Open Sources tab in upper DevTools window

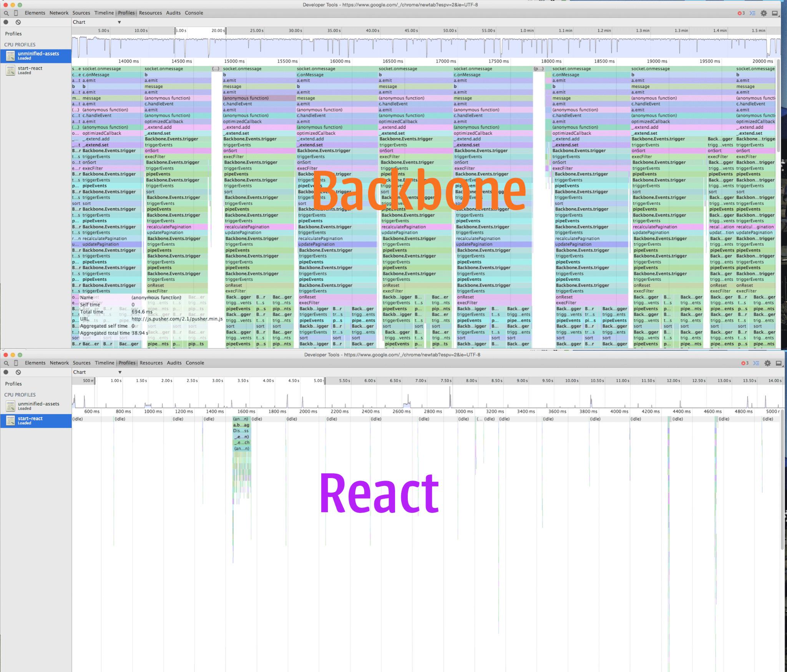[81, 13]
